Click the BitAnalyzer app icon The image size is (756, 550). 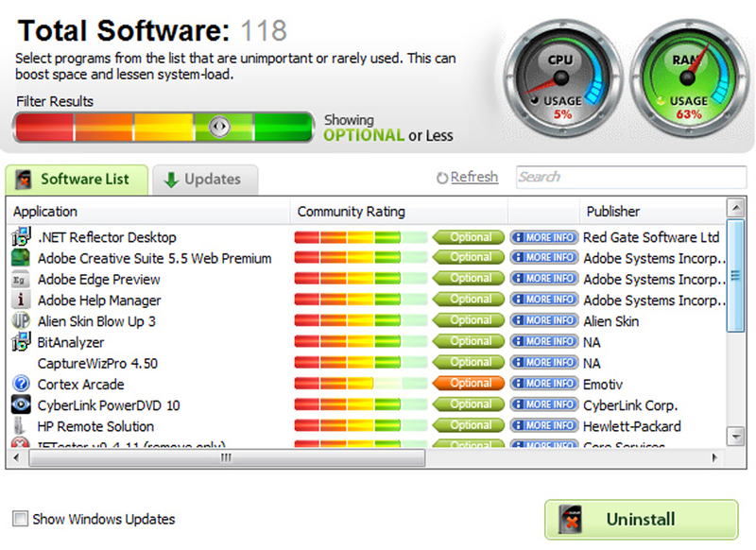tap(21, 342)
